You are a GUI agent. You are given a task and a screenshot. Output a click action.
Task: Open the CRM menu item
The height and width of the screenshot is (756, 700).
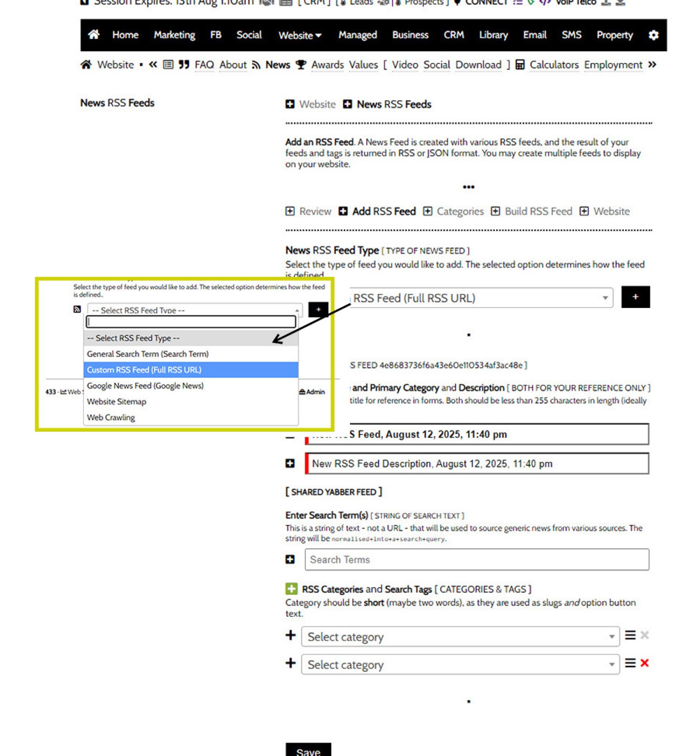click(x=453, y=35)
